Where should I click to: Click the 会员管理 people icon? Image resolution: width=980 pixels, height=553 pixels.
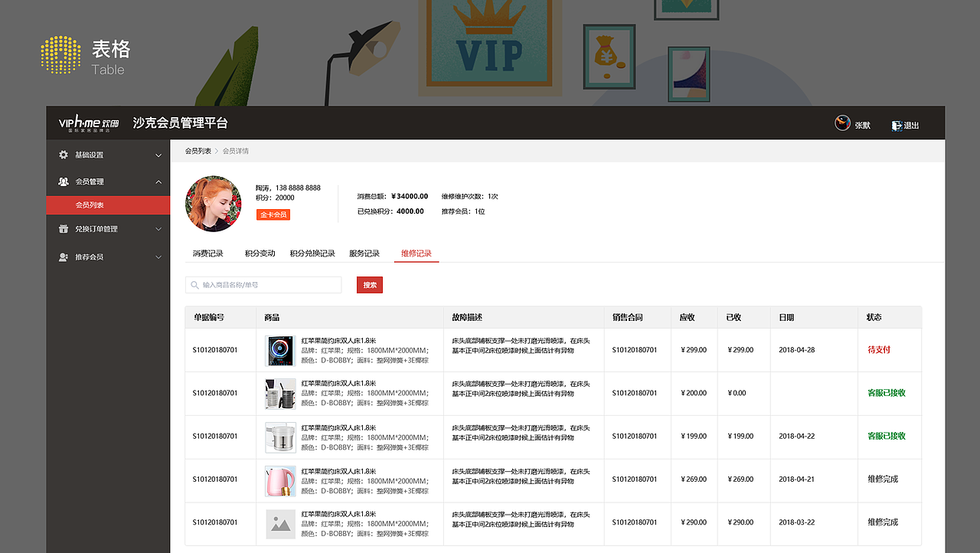(x=64, y=182)
